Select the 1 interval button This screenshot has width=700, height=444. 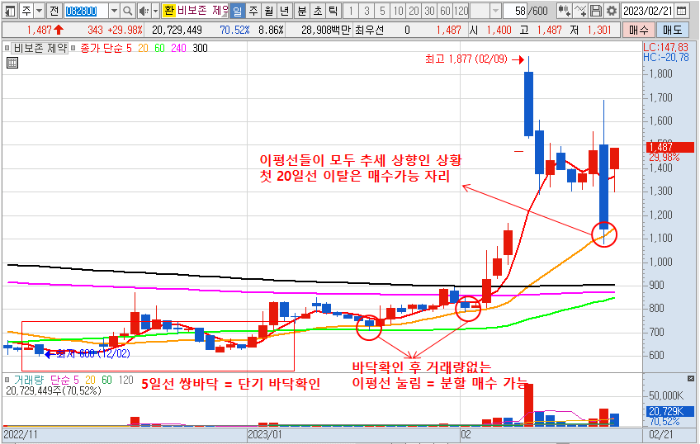(351, 11)
